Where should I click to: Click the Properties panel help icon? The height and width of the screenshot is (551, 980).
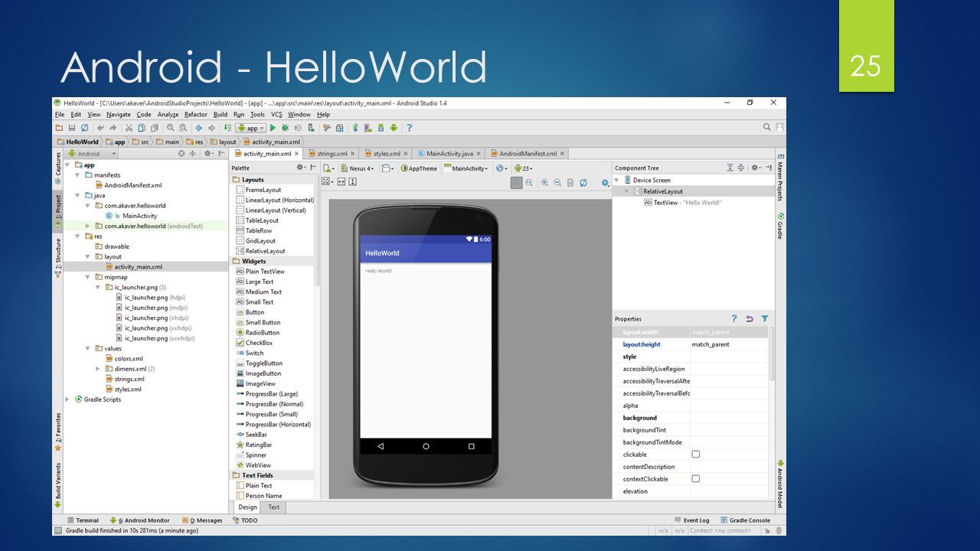pyautogui.click(x=733, y=318)
